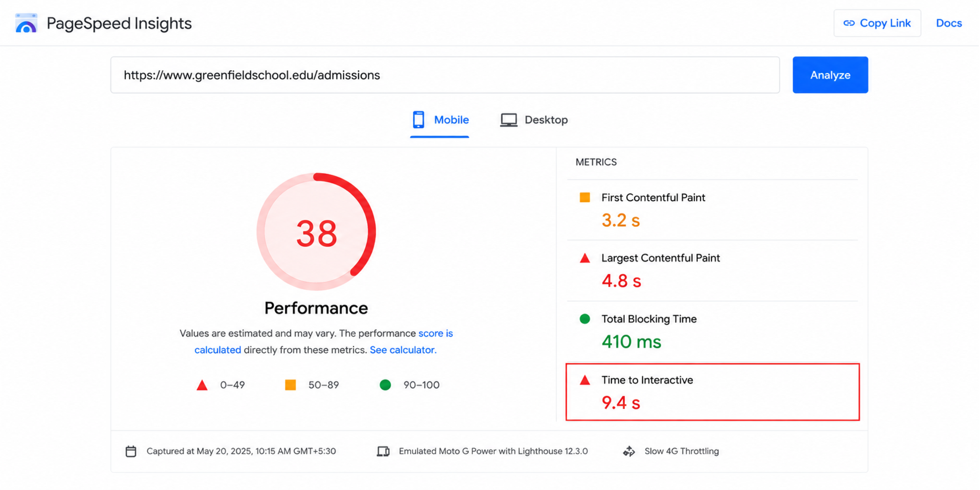Click the network icon near Slow 4G Throttling

coord(629,451)
